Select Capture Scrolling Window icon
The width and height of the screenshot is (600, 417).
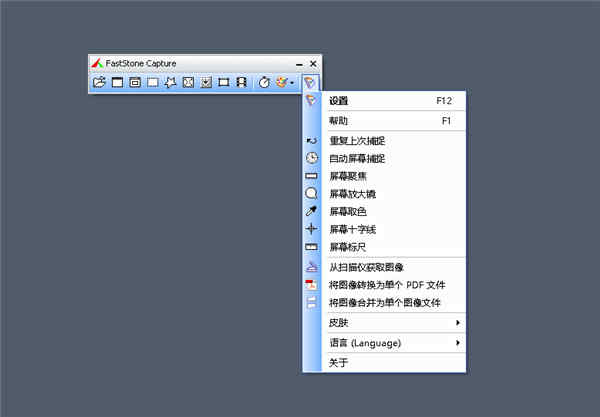[206, 82]
